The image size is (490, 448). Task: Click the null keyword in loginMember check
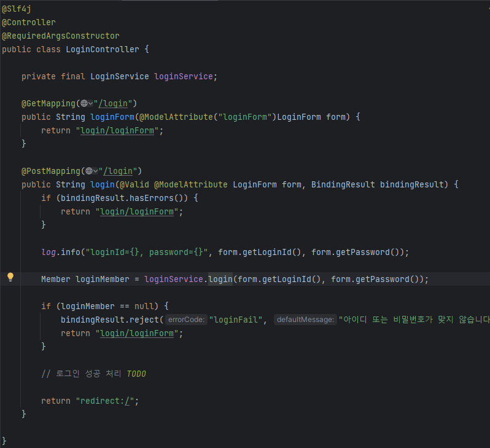pos(144,306)
